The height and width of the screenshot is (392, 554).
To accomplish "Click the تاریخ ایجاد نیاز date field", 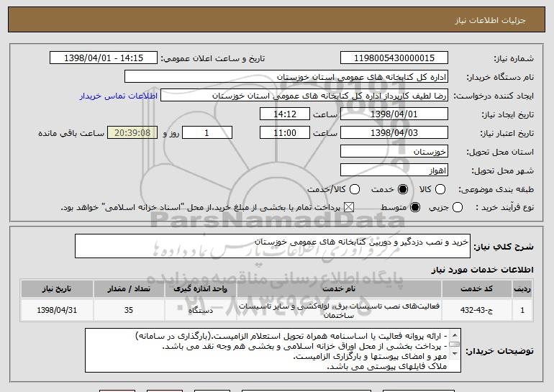I will pos(394,114).
